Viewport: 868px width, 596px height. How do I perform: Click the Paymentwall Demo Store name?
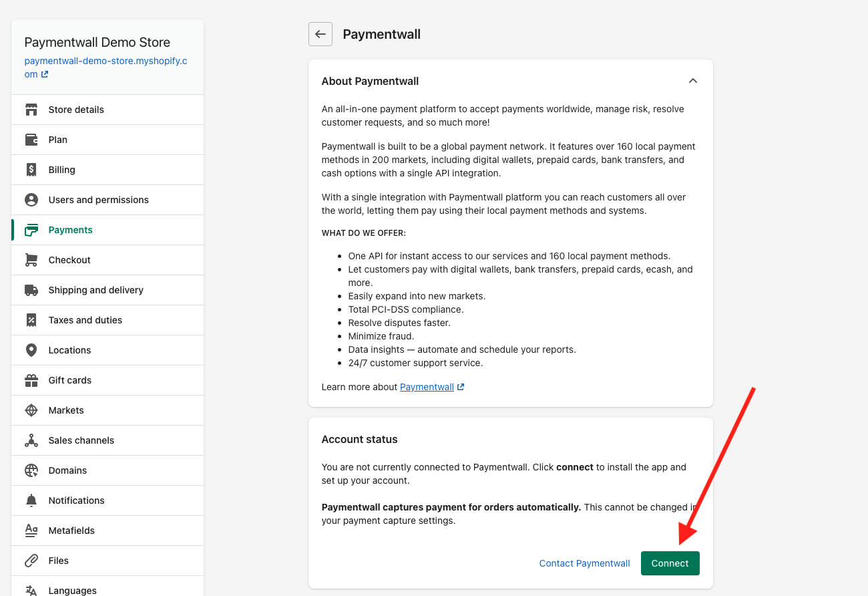tap(97, 42)
